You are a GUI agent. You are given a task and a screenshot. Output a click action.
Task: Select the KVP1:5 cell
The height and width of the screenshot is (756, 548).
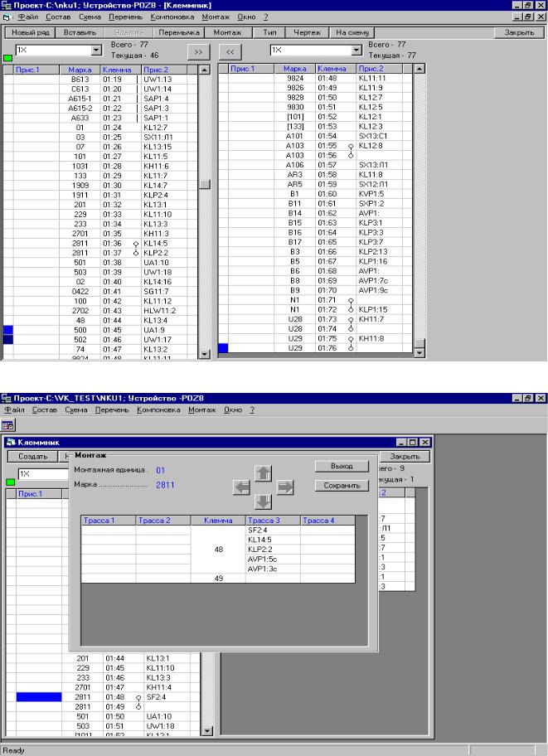(x=379, y=194)
